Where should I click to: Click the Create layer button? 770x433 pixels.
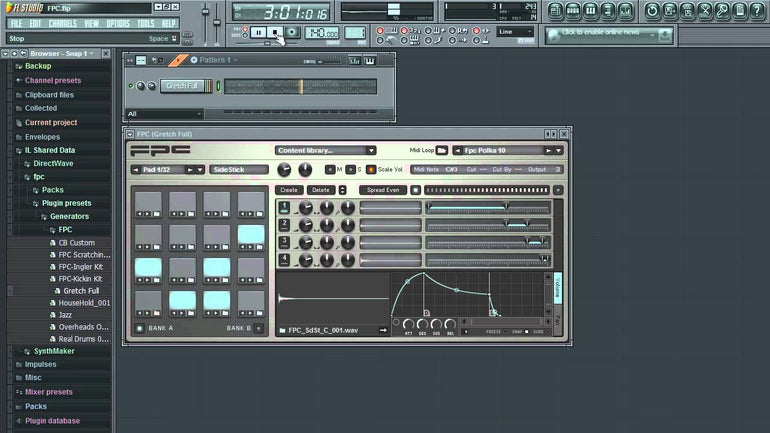pos(289,190)
